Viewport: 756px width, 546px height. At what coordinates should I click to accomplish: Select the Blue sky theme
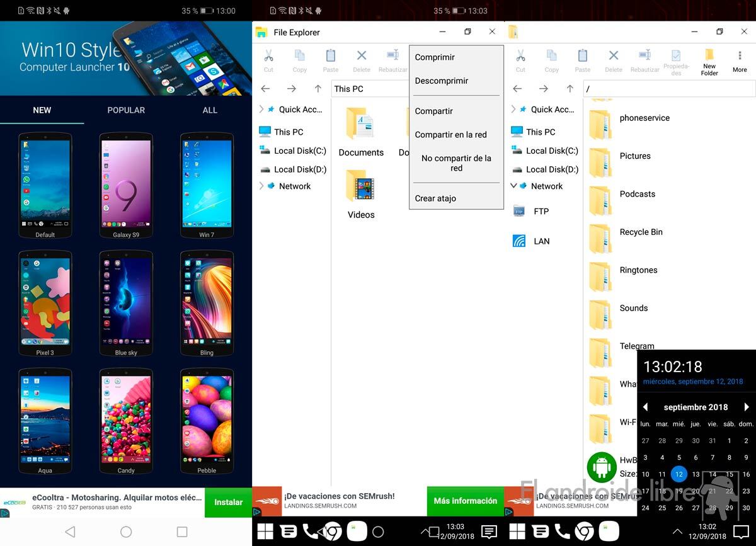tap(126, 304)
